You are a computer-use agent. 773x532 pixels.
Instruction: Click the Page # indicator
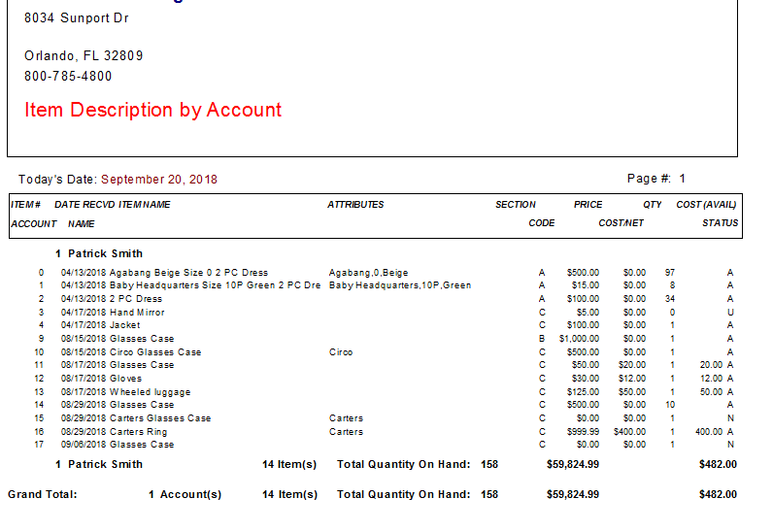tap(656, 179)
